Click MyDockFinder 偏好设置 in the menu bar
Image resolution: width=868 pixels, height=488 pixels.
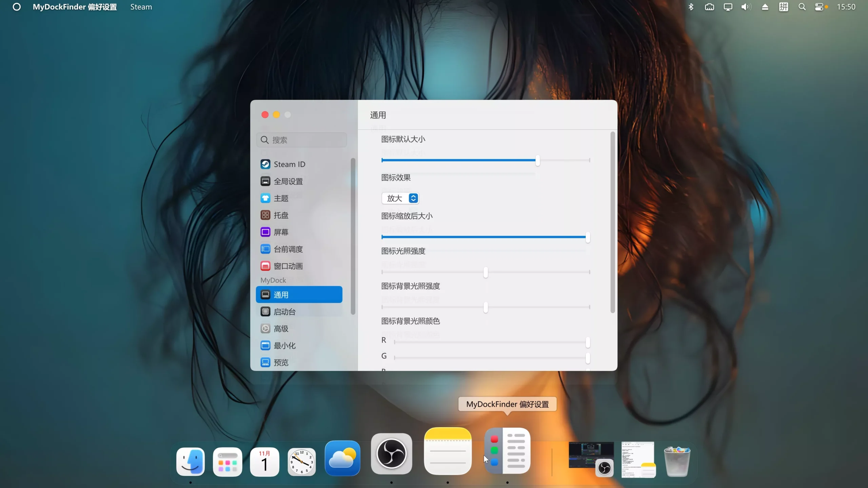(x=75, y=7)
